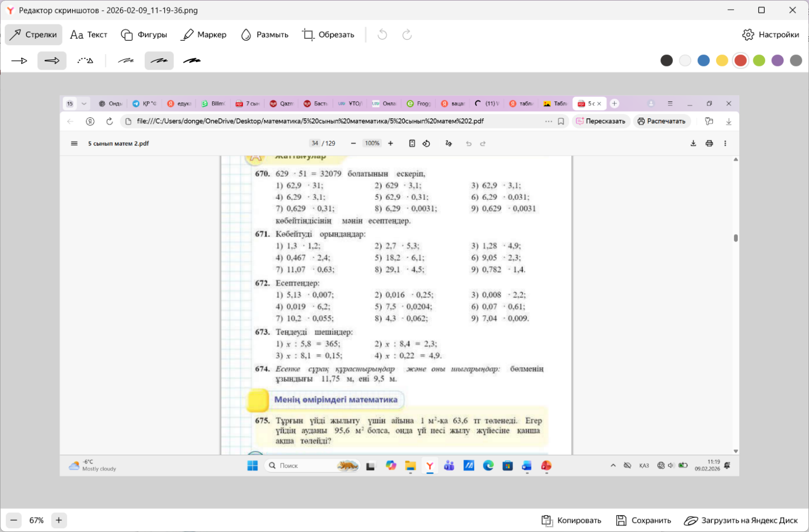Click the Billim tab in the captured browser
809x532 pixels.
pyautogui.click(x=213, y=104)
